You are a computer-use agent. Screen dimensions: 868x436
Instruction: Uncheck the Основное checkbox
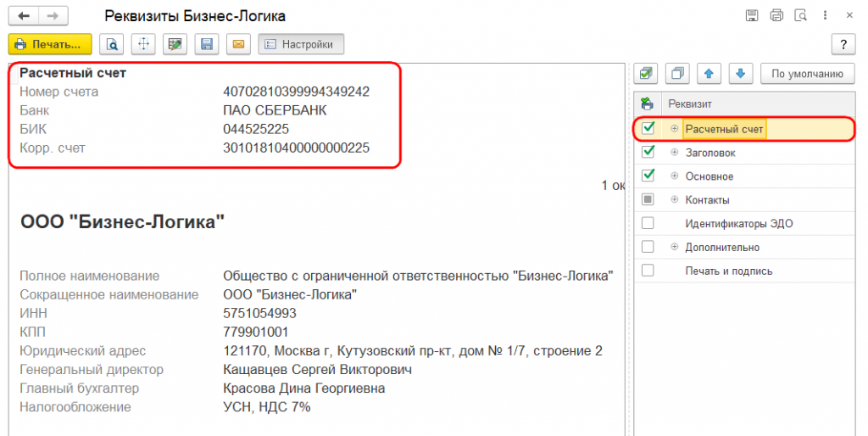[648, 176]
